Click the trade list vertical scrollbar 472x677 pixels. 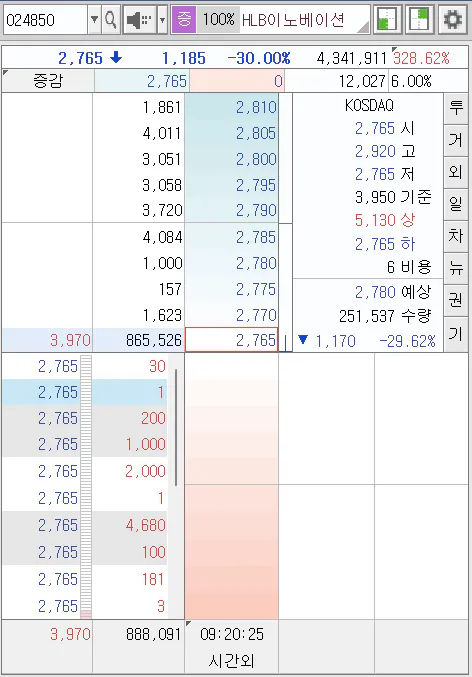[x=176, y=427]
